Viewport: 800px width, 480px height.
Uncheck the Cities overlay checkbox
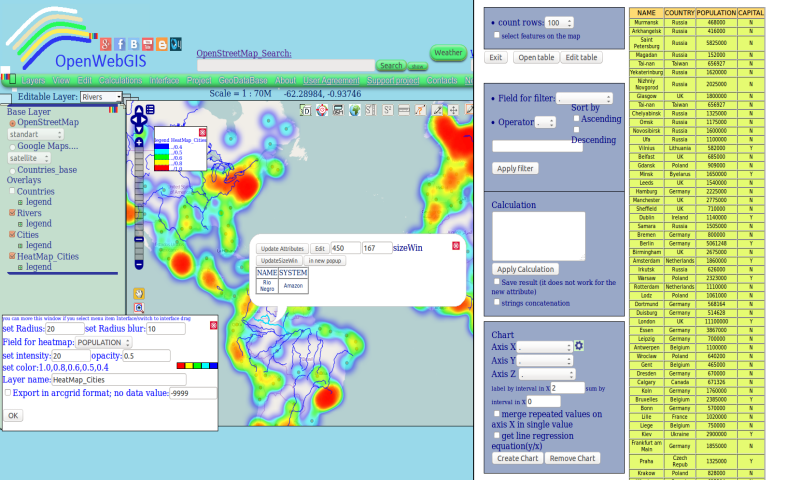coord(12,234)
